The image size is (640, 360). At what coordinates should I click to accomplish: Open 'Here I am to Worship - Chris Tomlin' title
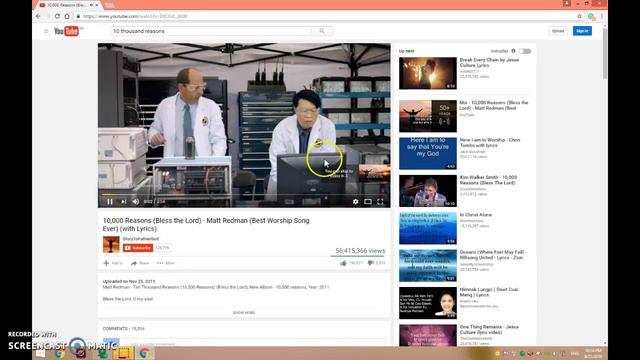click(490, 142)
